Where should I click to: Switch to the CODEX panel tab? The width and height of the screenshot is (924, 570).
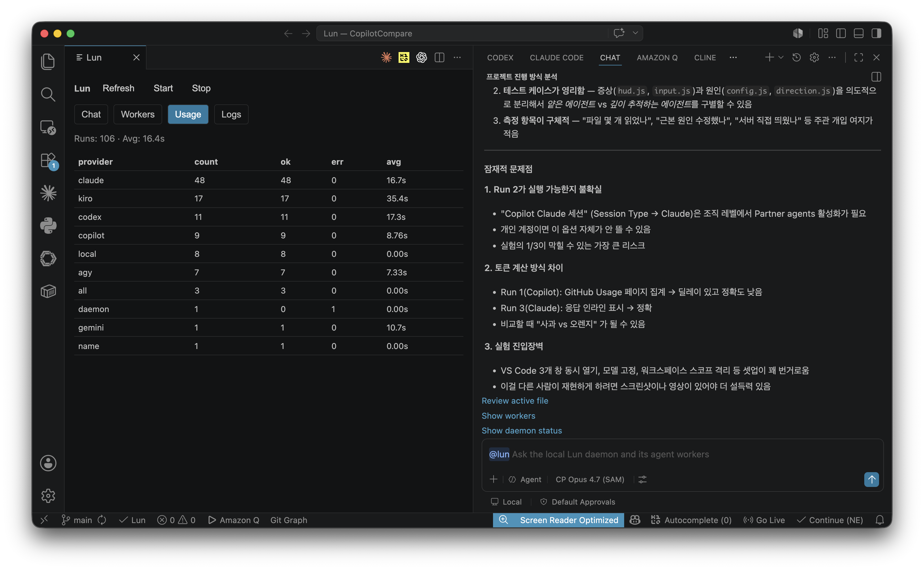click(500, 58)
